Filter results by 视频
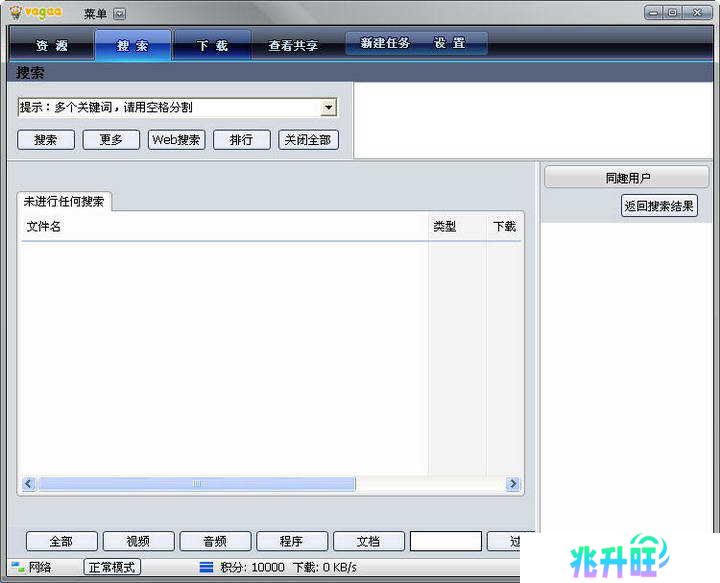 coord(139,541)
